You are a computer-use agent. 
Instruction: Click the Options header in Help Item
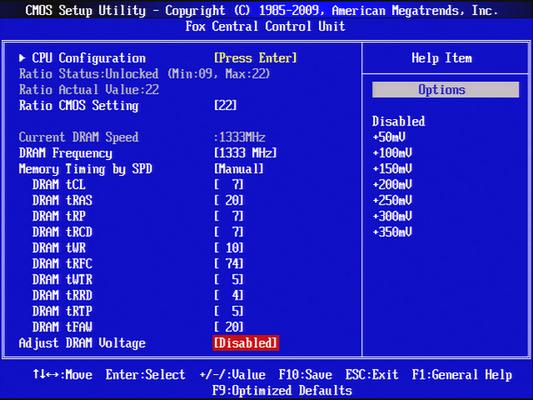click(x=445, y=90)
